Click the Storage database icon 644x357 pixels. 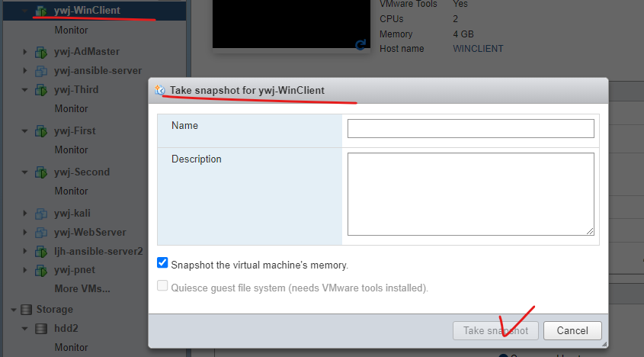tap(26, 309)
